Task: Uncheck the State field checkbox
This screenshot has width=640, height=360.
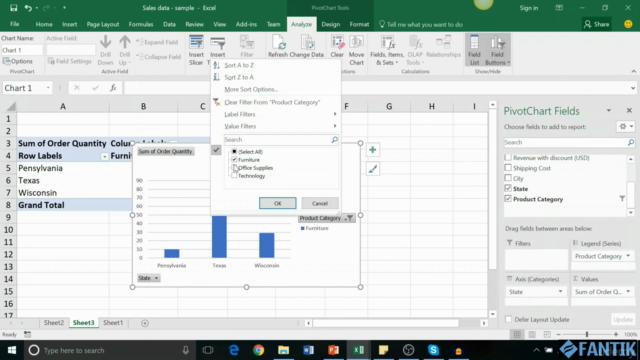Action: [508, 188]
